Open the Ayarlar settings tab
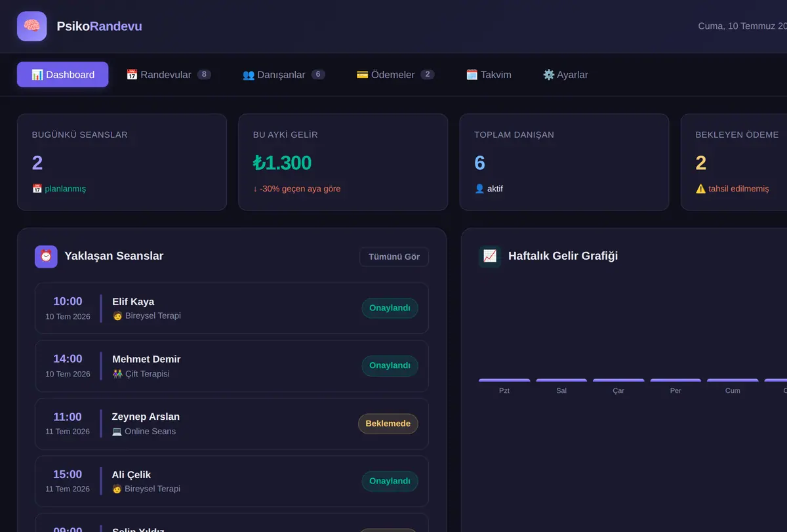This screenshot has height=532, width=787. tap(565, 75)
